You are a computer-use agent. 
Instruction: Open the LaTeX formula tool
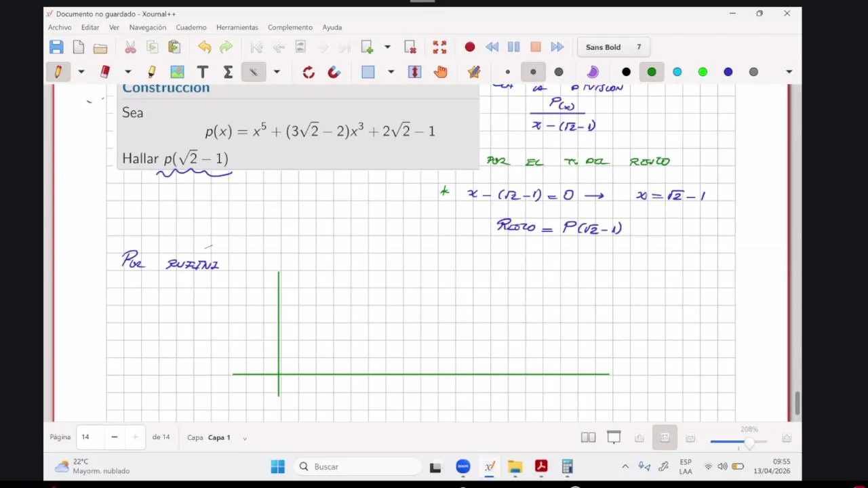[228, 72]
